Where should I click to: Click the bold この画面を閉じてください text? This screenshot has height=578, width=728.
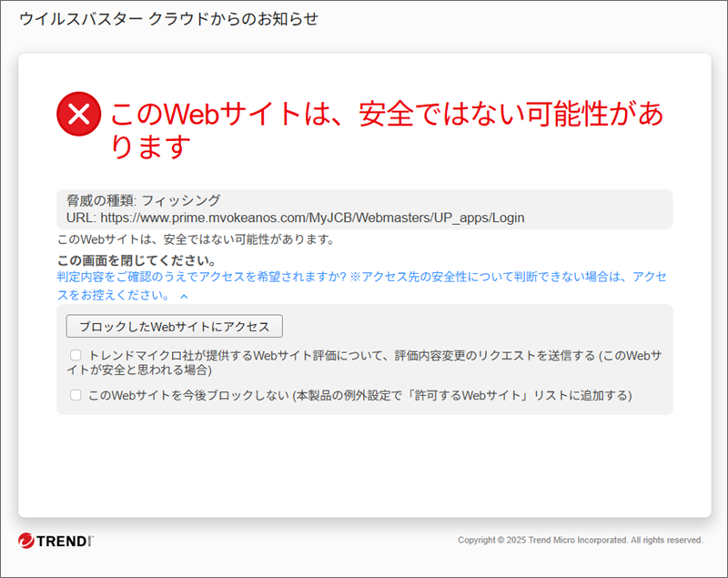tap(136, 260)
